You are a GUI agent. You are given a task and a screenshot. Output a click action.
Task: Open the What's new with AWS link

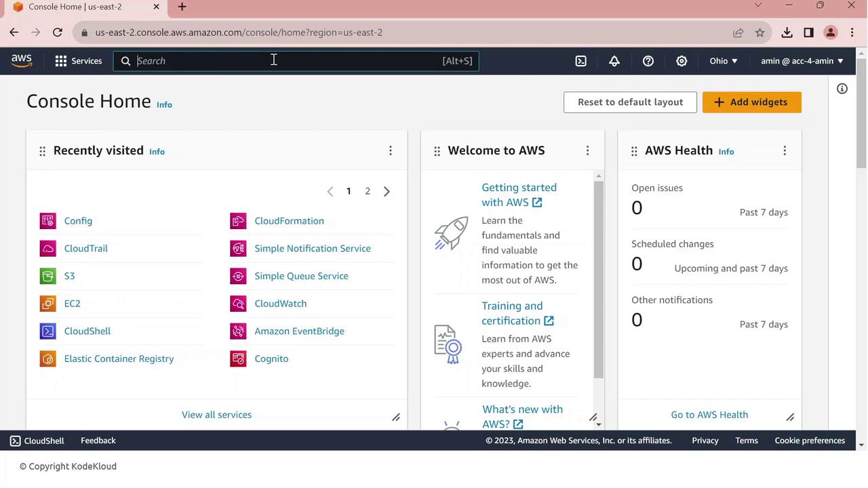pyautogui.click(x=522, y=417)
